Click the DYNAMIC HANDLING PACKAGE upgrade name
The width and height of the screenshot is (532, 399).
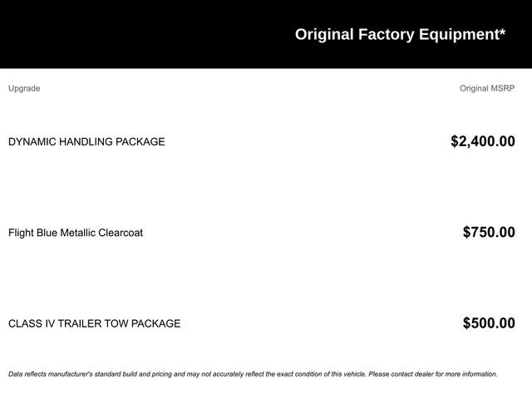[x=86, y=141]
